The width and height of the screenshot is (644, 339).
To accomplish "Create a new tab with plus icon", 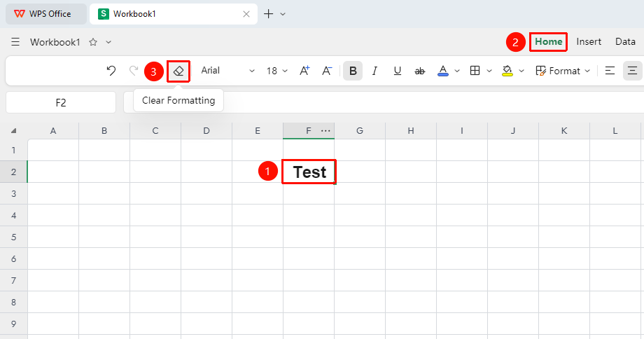I will pos(268,14).
